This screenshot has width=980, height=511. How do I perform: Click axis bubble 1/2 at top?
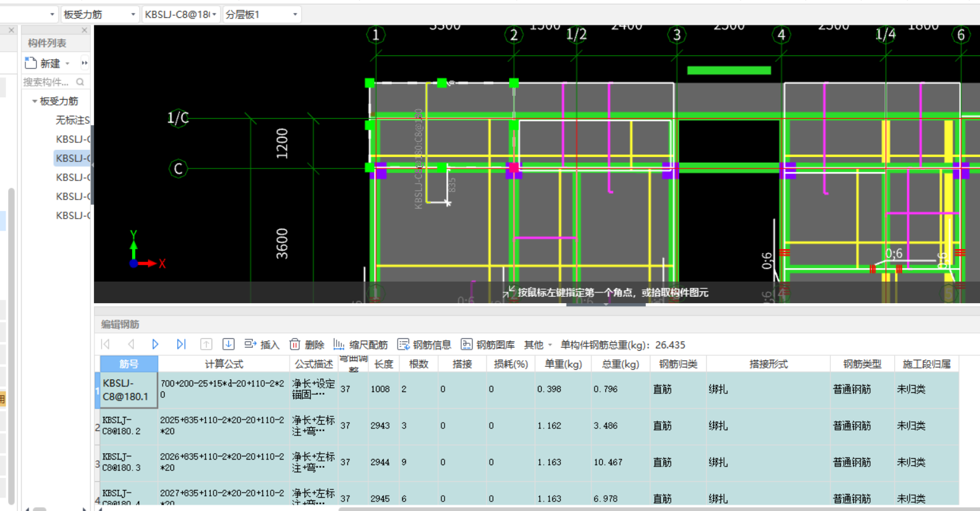577,34
